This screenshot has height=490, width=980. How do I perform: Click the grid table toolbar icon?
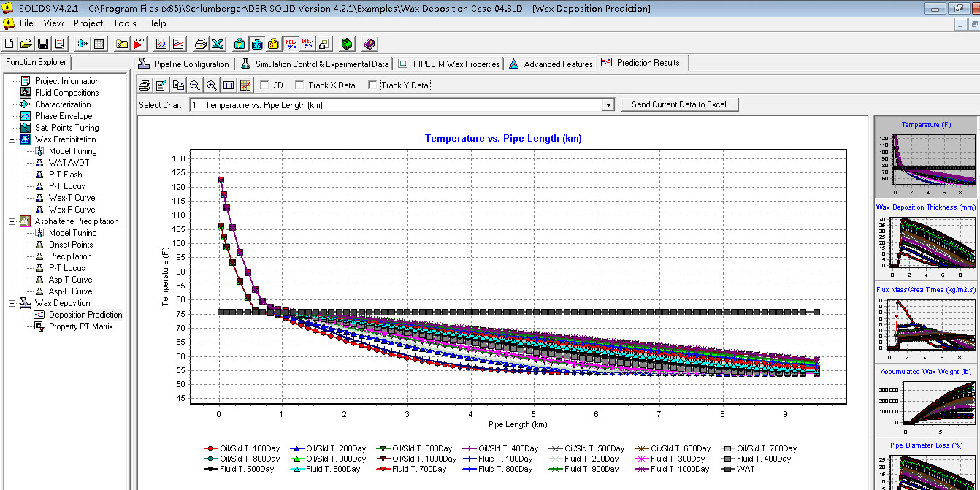[99, 44]
